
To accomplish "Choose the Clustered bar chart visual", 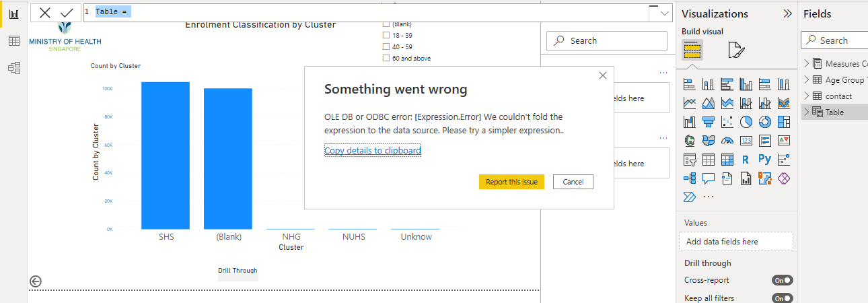I will (x=727, y=84).
